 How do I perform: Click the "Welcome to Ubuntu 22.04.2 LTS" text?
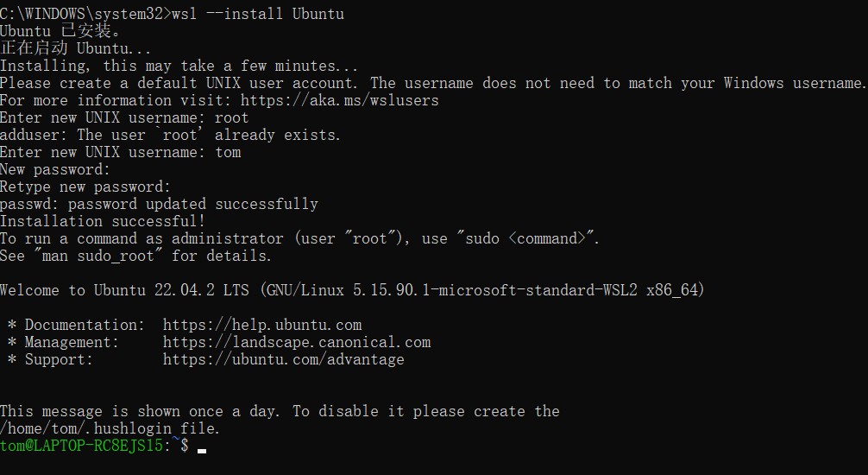pyautogui.click(x=128, y=290)
